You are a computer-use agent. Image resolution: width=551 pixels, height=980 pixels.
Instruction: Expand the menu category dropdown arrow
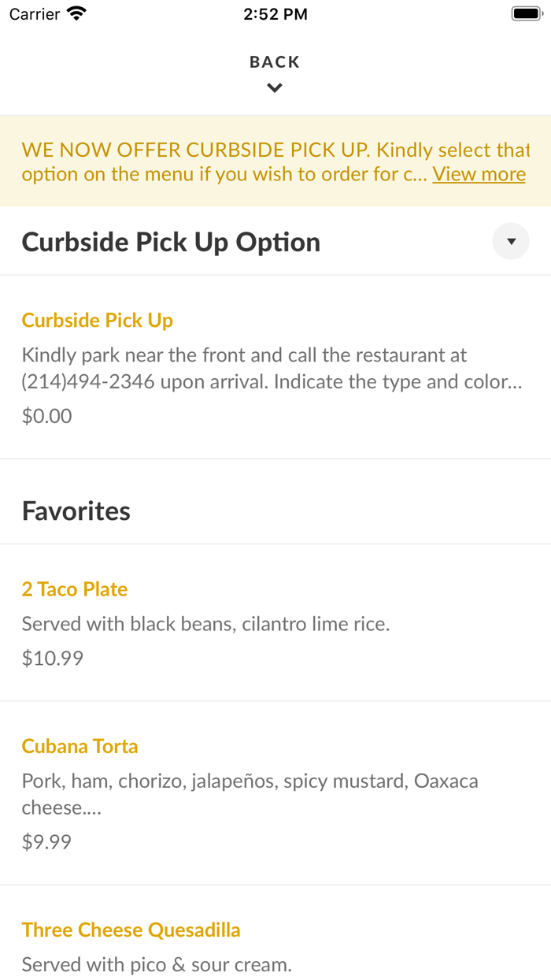coord(511,242)
